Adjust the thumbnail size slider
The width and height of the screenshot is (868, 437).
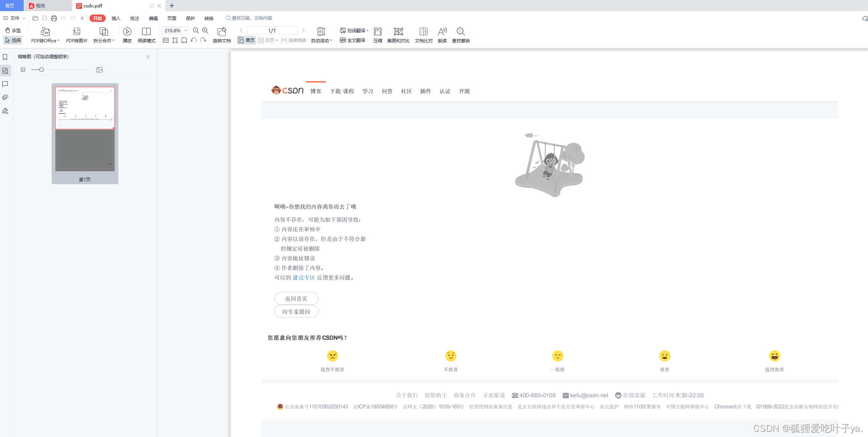(x=42, y=70)
